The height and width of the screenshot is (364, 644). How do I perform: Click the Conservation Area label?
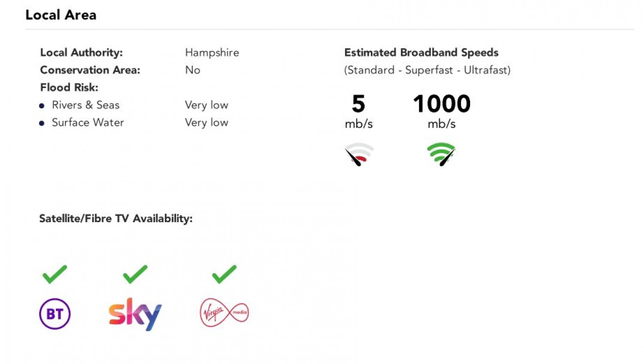pyautogui.click(x=90, y=70)
